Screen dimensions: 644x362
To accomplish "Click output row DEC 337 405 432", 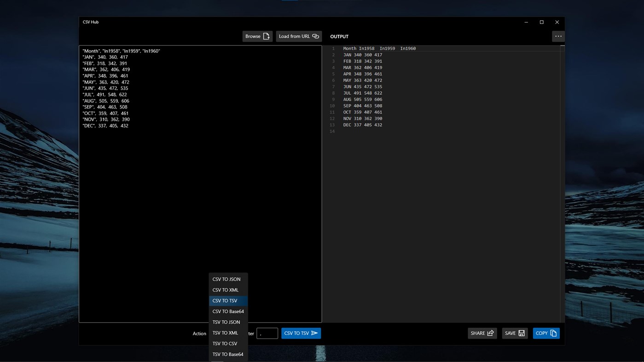I will 362,125.
